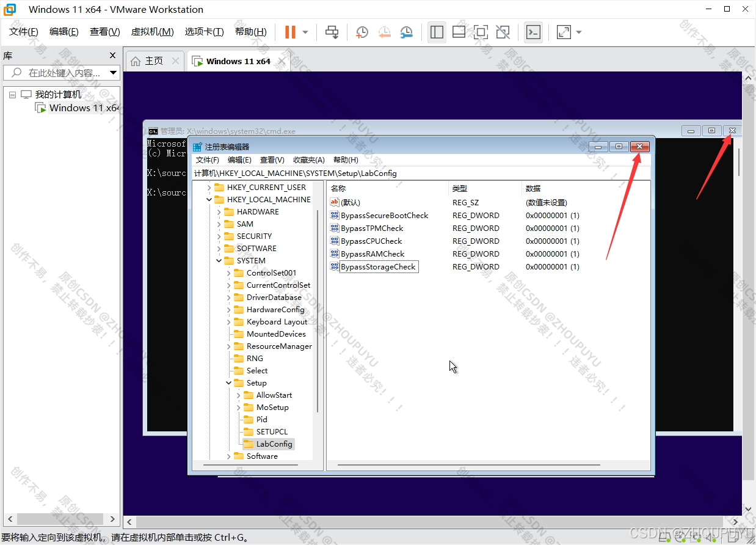Select the SETUPCL key

(272, 432)
